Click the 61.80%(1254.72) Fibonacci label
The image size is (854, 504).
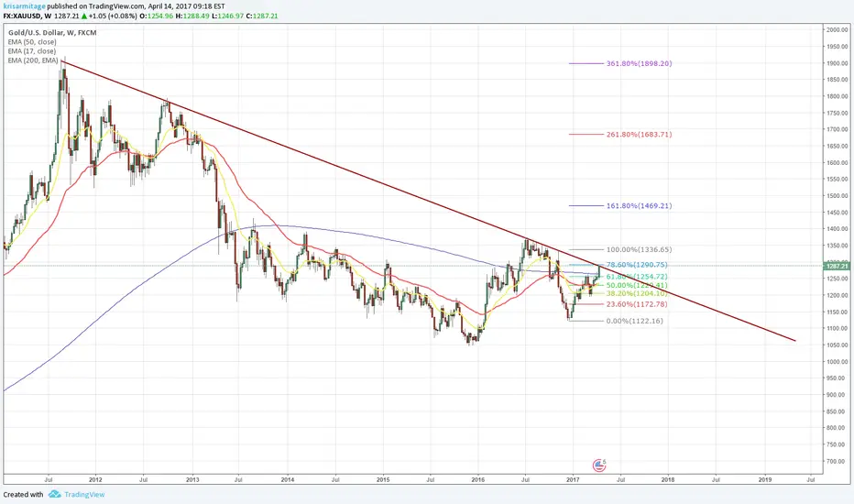tap(637, 277)
